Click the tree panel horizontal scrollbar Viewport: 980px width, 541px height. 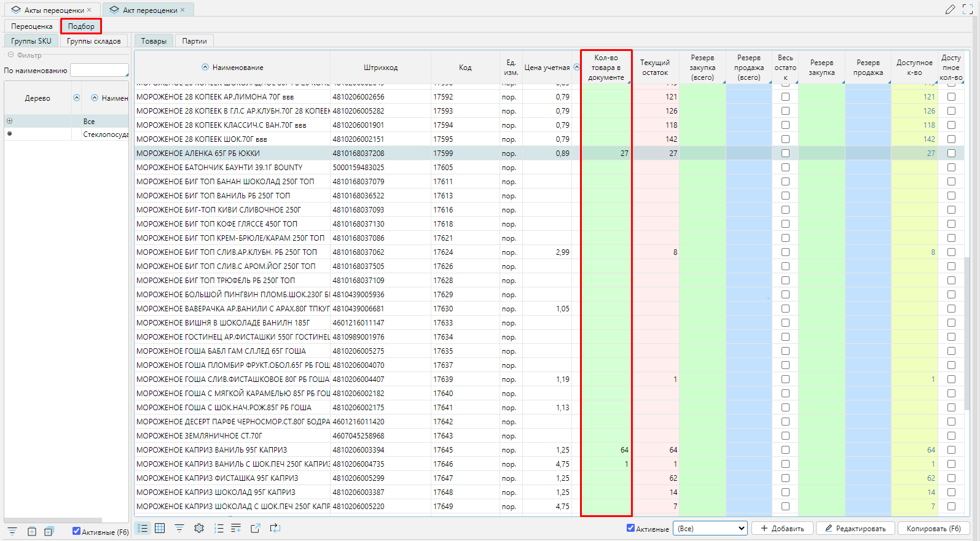53,520
